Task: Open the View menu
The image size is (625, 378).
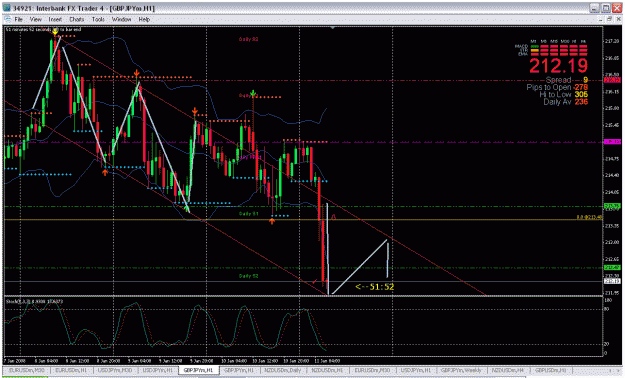Action: 35,19
